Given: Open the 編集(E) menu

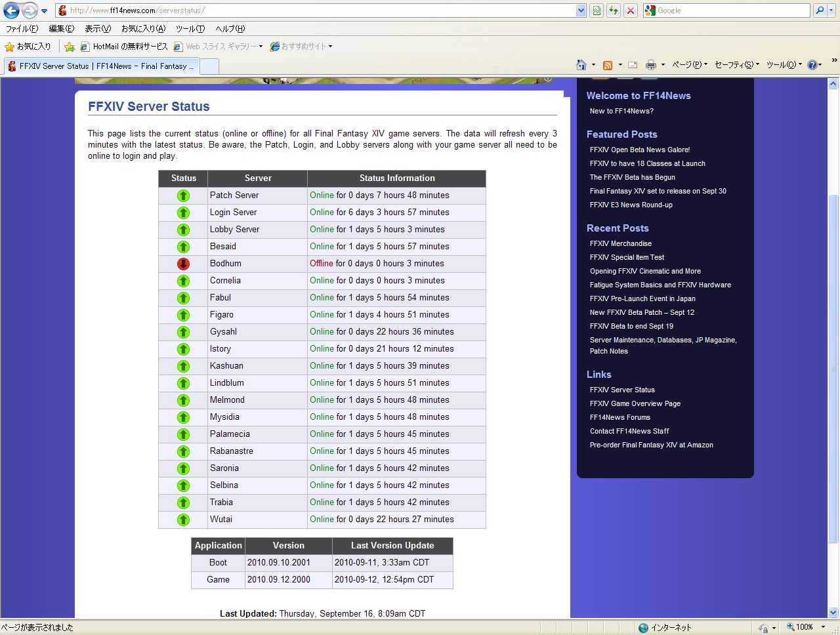Looking at the screenshot, I should [62, 29].
